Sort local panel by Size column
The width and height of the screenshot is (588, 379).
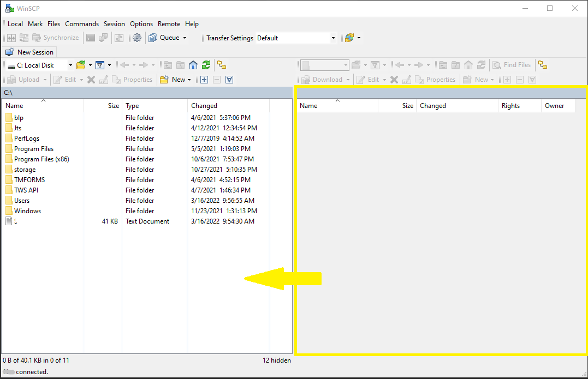[103, 106]
